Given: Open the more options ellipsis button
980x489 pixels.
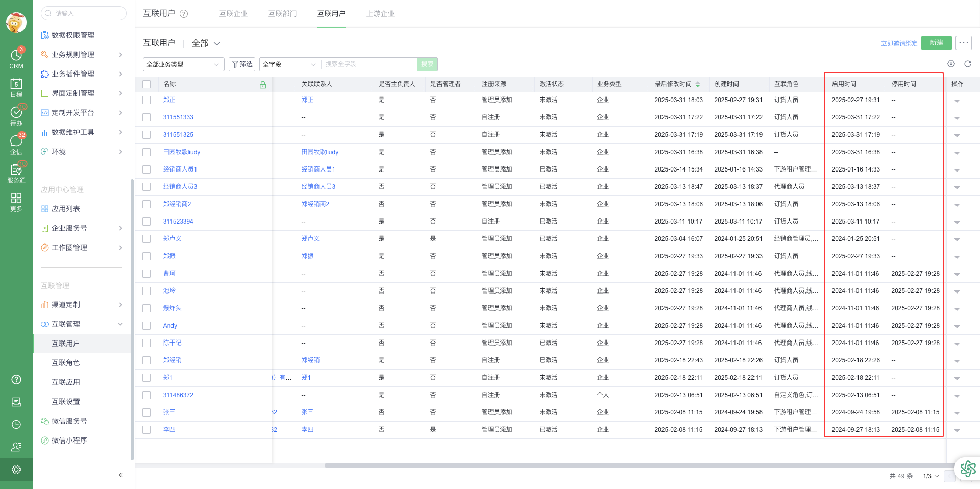Looking at the screenshot, I should click(x=964, y=43).
